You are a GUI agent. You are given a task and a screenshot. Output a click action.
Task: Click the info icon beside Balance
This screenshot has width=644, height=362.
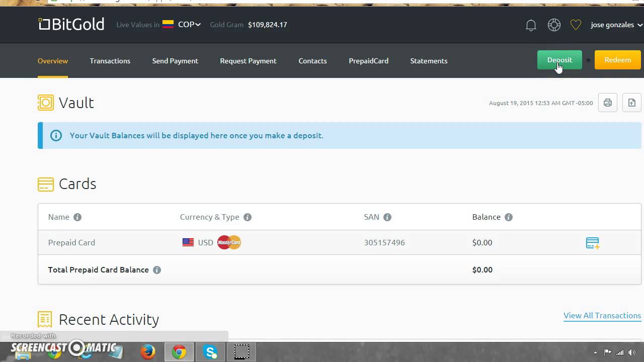509,217
